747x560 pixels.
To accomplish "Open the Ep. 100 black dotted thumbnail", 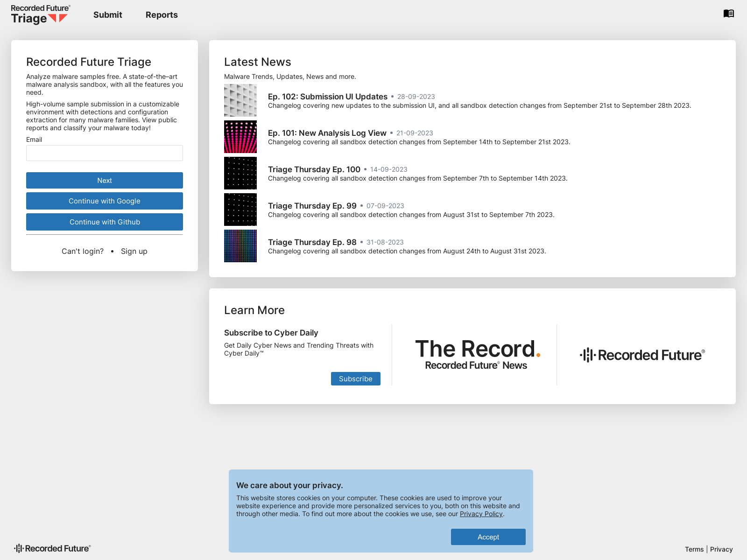I will 240,173.
